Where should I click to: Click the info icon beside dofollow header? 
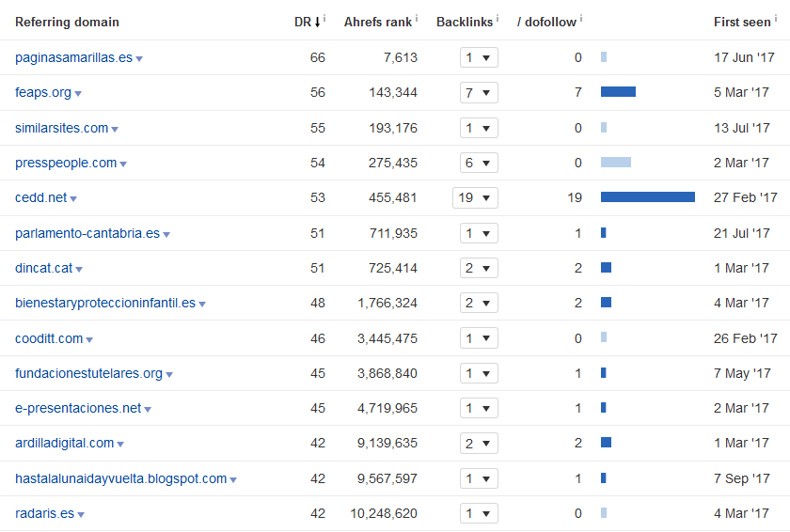[x=581, y=19]
